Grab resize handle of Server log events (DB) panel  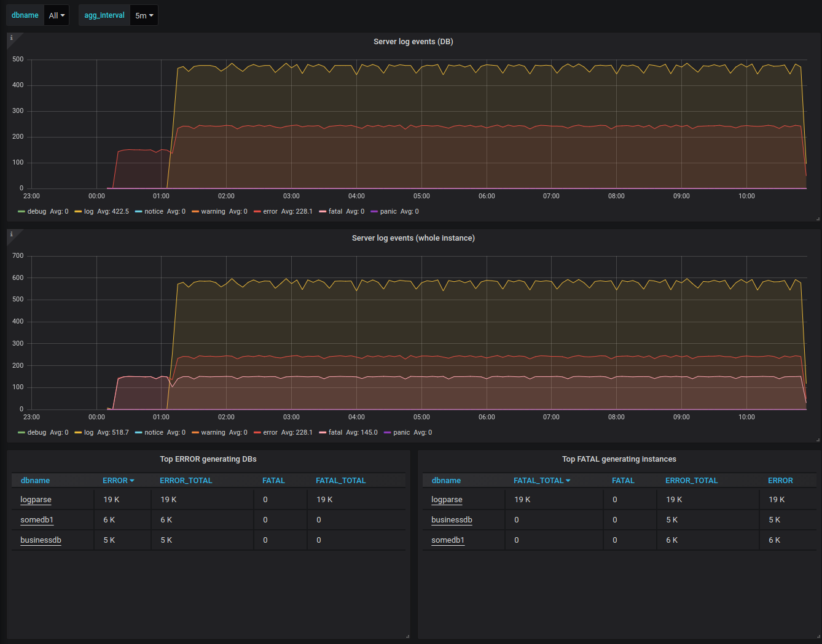point(818,219)
